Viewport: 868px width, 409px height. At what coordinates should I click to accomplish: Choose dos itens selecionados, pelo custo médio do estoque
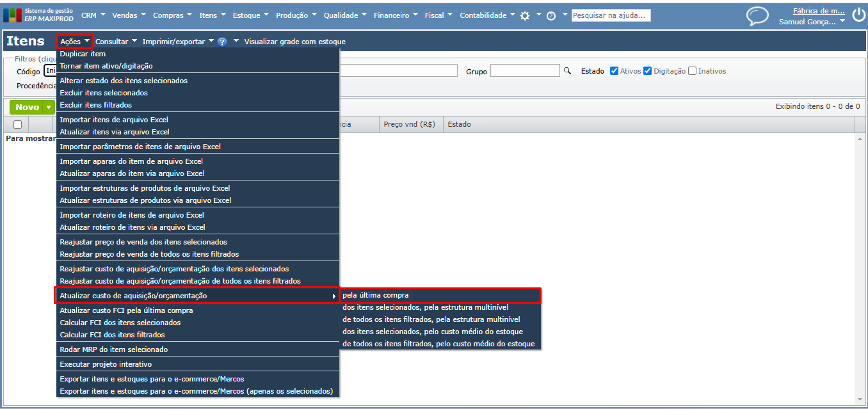(440, 332)
